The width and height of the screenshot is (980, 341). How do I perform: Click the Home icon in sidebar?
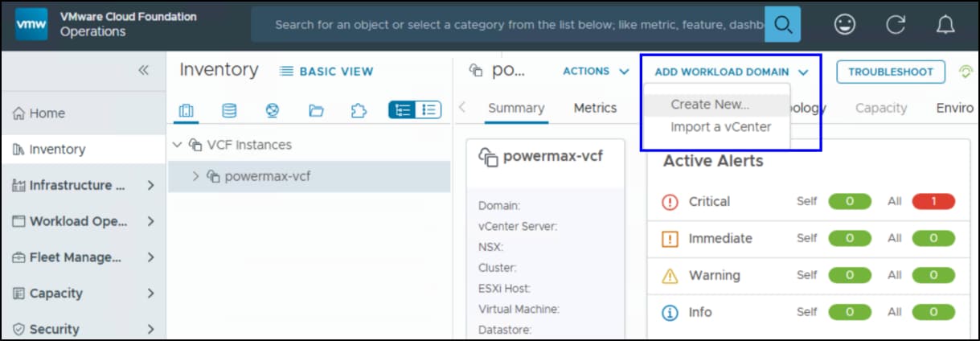pyautogui.click(x=19, y=113)
